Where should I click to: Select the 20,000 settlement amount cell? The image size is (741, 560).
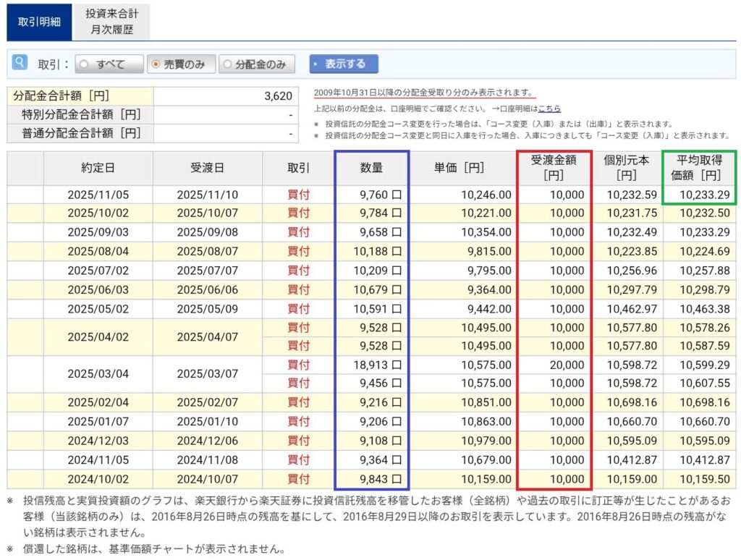tap(567, 365)
